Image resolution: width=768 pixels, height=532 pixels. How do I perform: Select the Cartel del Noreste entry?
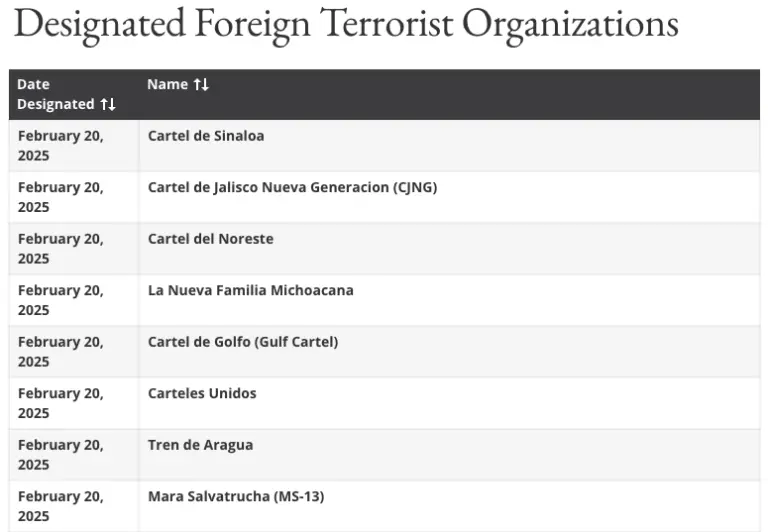coord(210,239)
